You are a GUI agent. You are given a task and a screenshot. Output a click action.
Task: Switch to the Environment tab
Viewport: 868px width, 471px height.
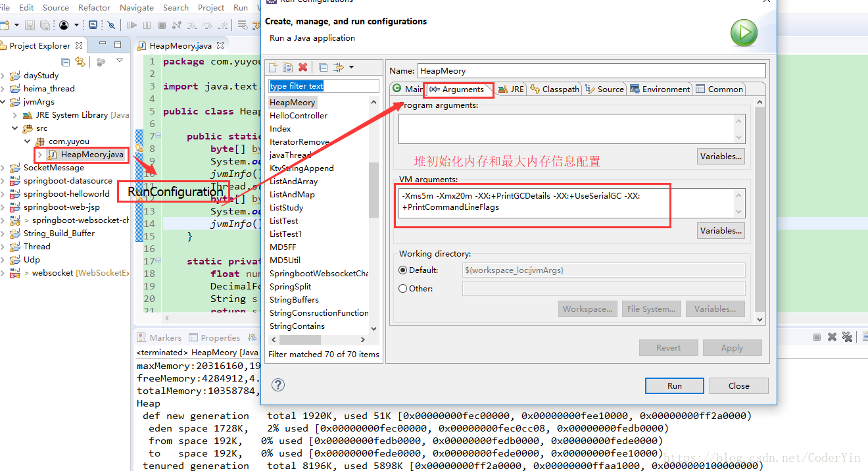pos(660,89)
